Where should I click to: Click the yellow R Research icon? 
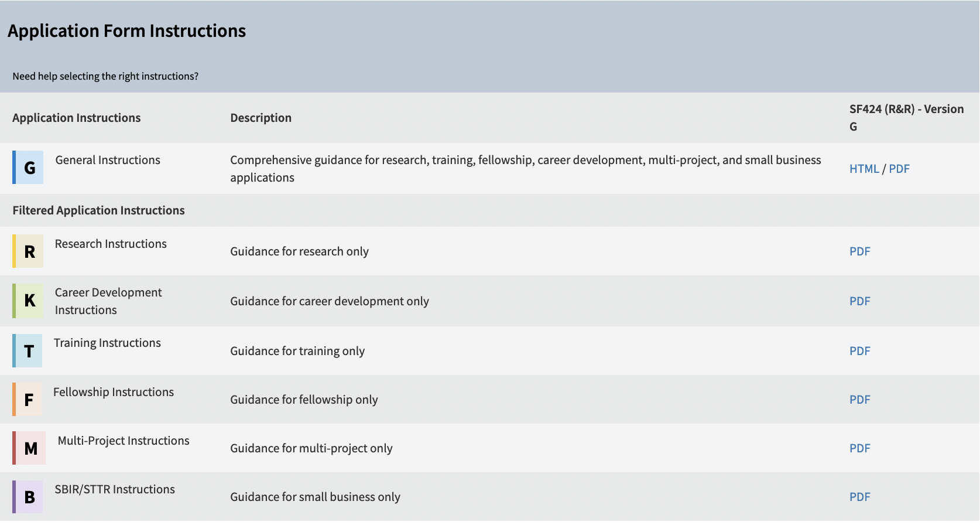[x=28, y=251]
